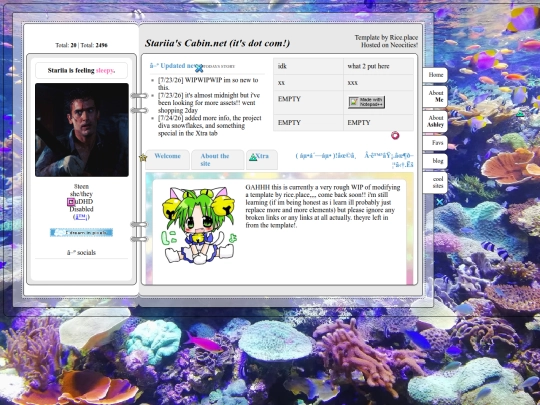Click the profile photo of the man

coord(82,130)
